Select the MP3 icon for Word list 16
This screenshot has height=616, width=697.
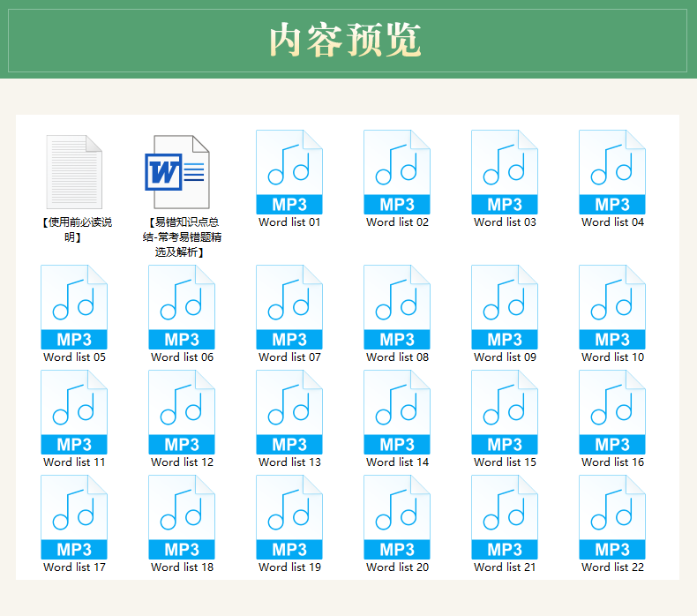tap(612, 412)
